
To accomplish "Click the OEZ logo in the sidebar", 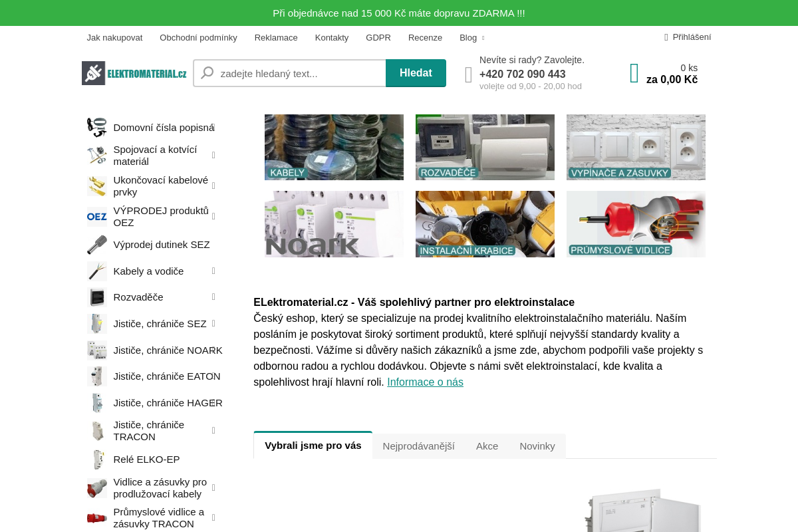I will [96, 216].
